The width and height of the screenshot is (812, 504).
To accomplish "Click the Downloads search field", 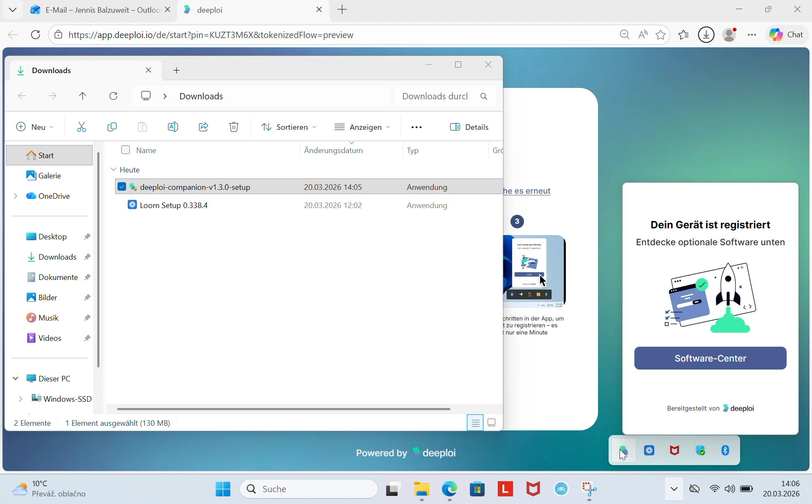I will click(x=436, y=96).
